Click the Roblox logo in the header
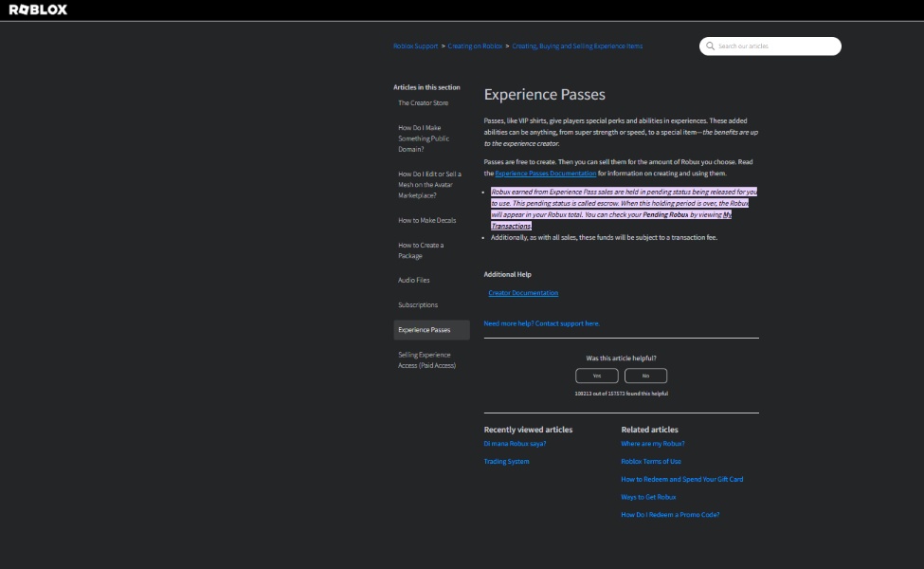Image resolution: width=924 pixels, height=569 pixels. coord(38,9)
